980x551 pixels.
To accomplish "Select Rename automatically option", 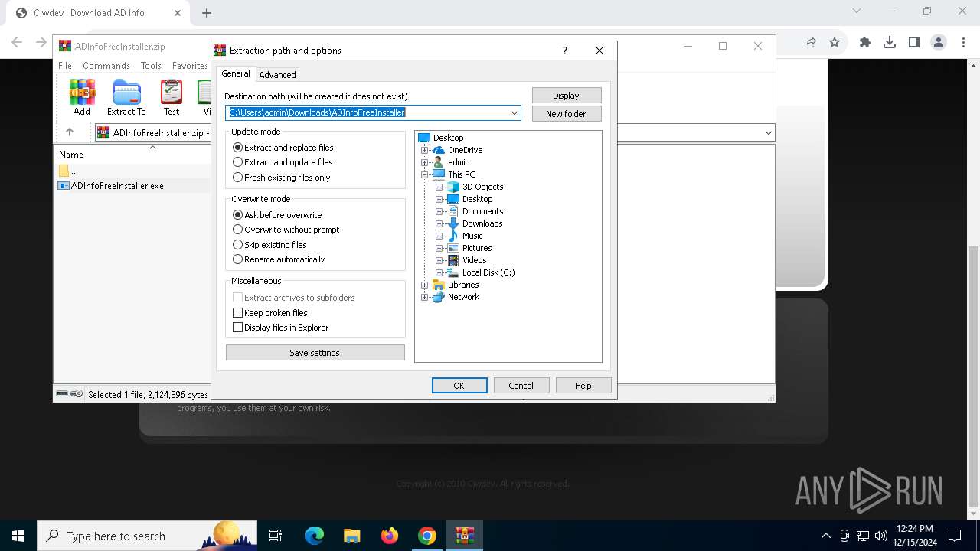I will (x=279, y=259).
